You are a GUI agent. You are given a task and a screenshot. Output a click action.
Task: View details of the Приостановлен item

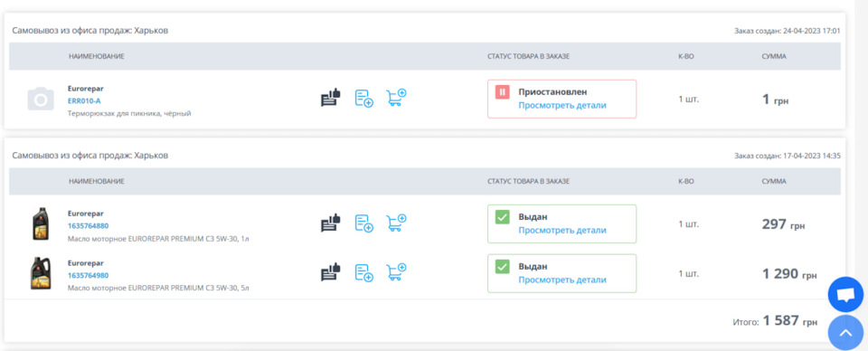[561, 105]
